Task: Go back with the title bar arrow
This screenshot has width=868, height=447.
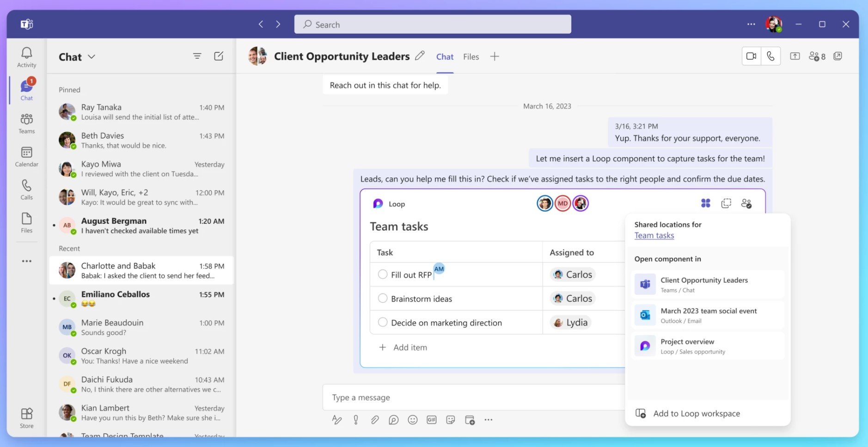Action: tap(261, 24)
